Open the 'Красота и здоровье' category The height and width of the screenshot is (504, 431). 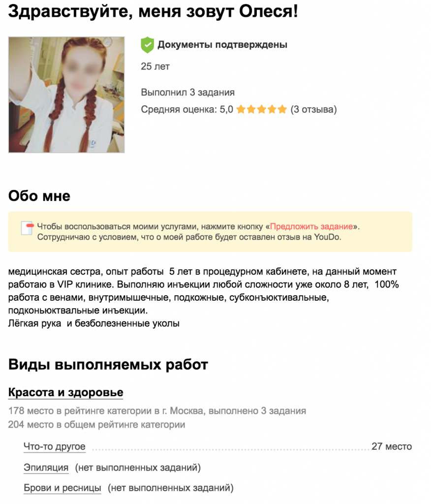(65, 392)
